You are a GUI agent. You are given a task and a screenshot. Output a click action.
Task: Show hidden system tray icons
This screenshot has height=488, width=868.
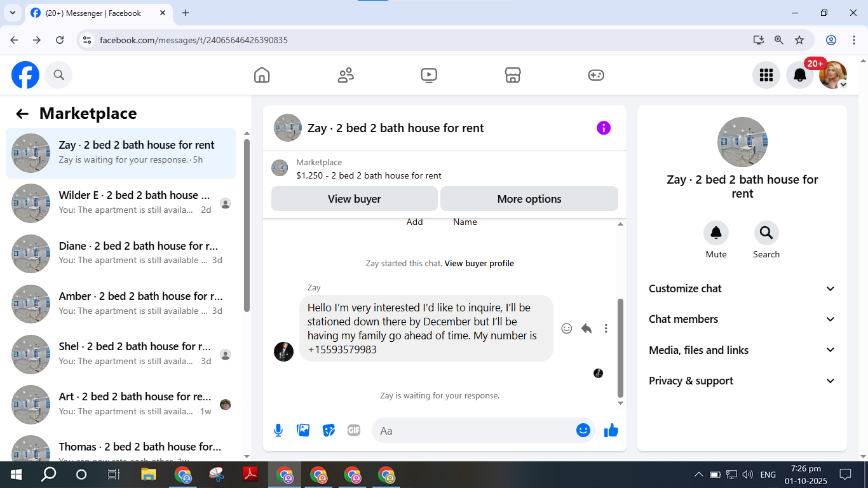pyautogui.click(x=699, y=475)
